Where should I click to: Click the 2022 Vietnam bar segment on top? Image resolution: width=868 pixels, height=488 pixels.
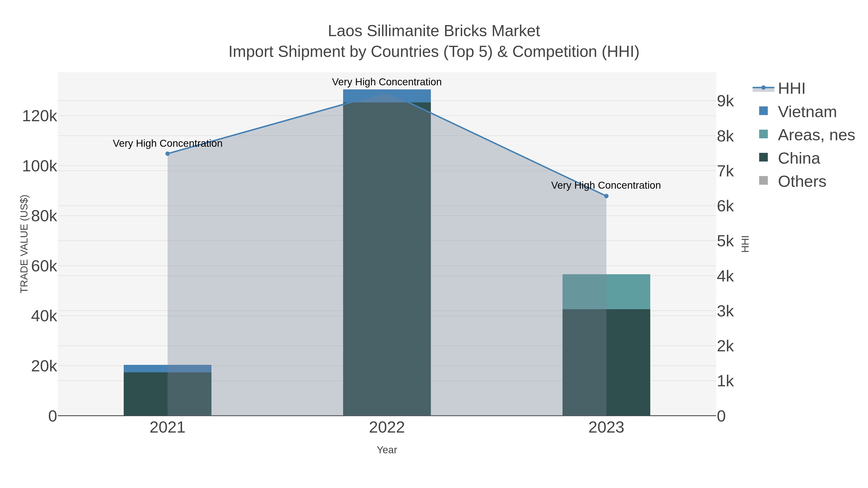pos(387,96)
